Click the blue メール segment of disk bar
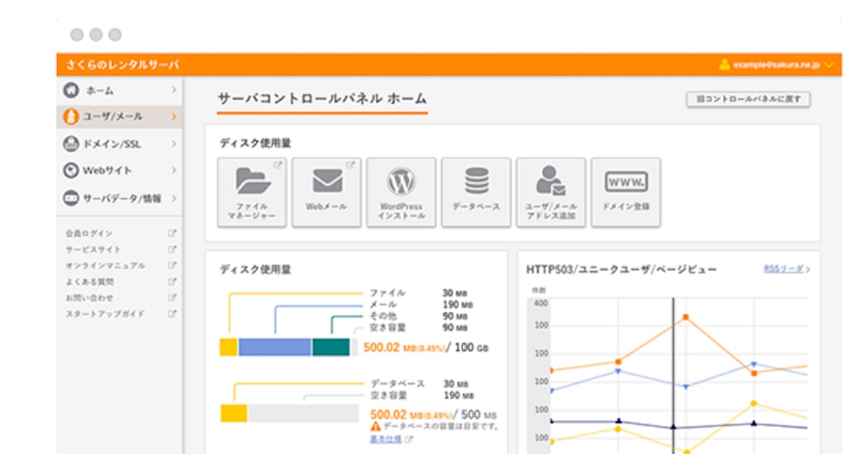868x454 pixels. 274,347
